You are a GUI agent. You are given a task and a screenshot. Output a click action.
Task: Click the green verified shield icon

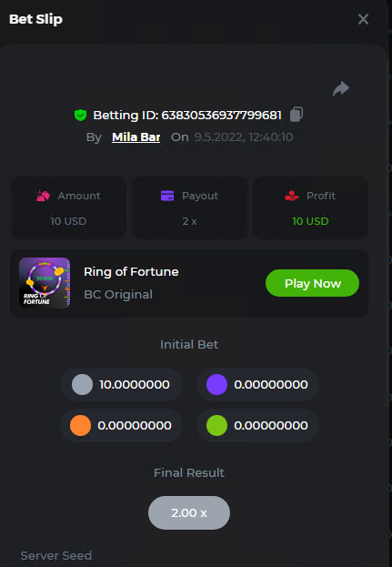(80, 115)
